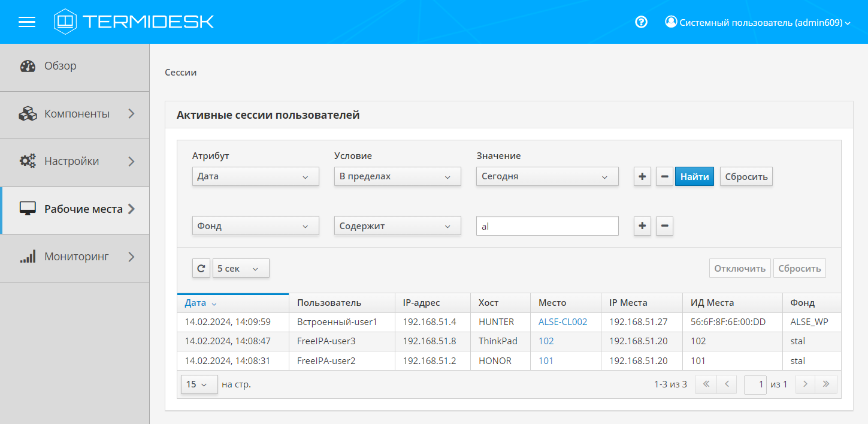The image size is (868, 424).
Task: Click the refresh sessions icon
Action: (x=201, y=269)
